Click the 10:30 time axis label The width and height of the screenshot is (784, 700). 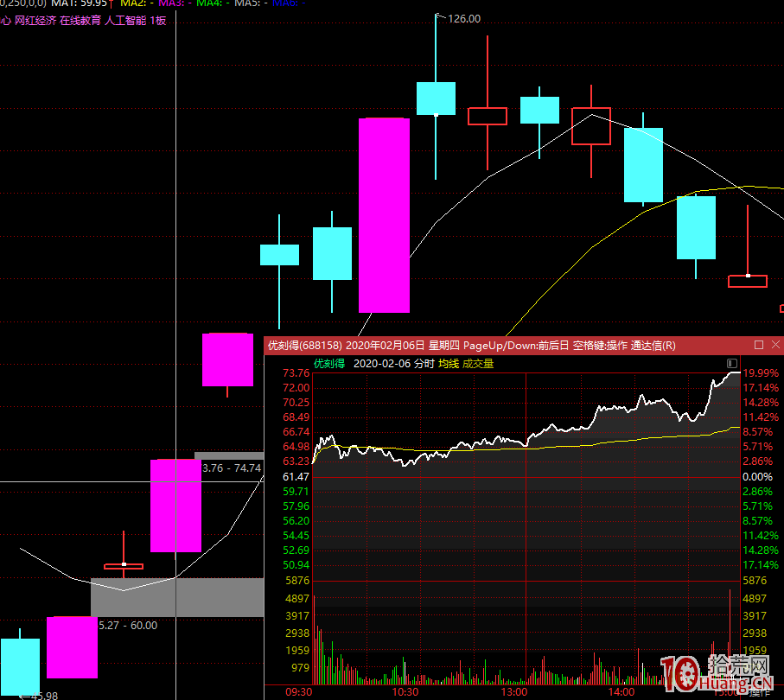pyautogui.click(x=405, y=692)
